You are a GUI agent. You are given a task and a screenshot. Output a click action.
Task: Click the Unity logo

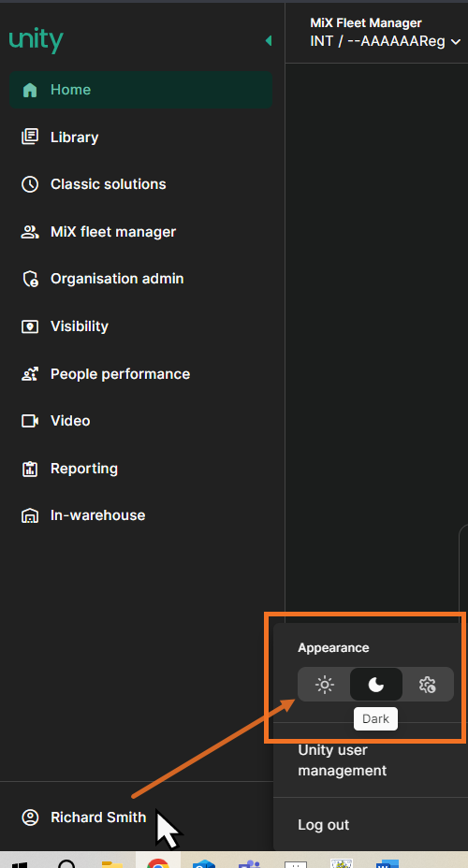tap(36, 41)
